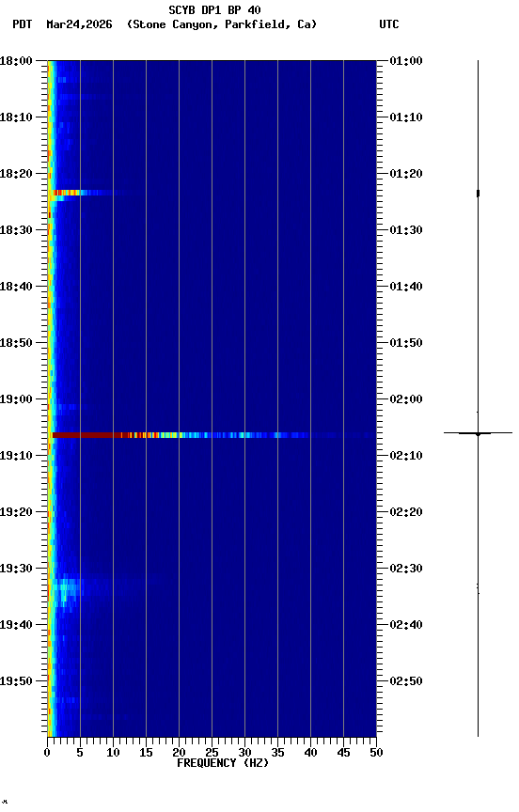Click the 45 Hz frequency axis label

(343, 753)
